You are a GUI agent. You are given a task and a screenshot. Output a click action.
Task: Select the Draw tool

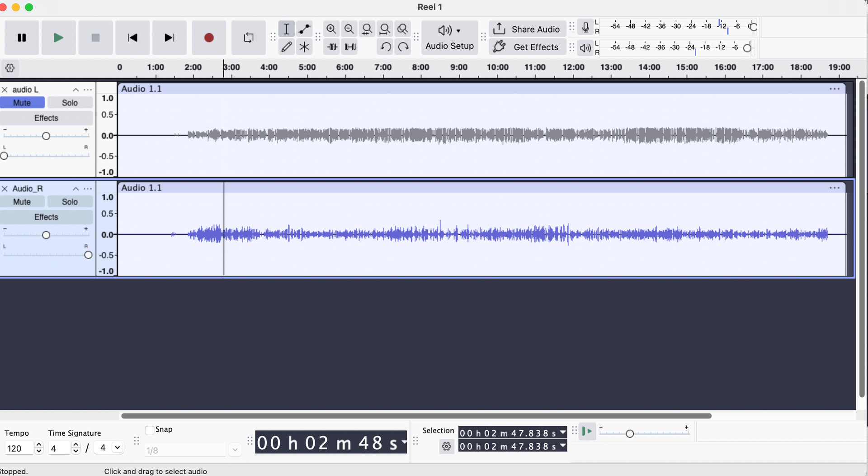pyautogui.click(x=287, y=47)
